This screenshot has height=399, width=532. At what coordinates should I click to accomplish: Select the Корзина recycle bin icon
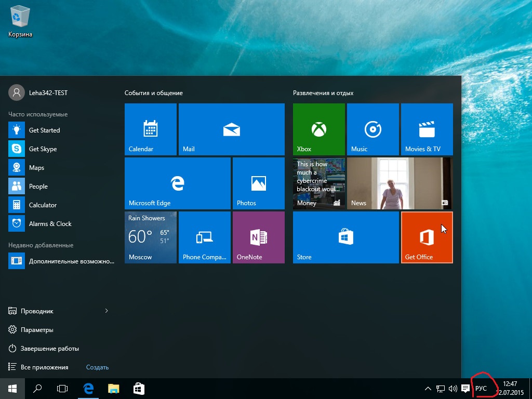tap(20, 21)
